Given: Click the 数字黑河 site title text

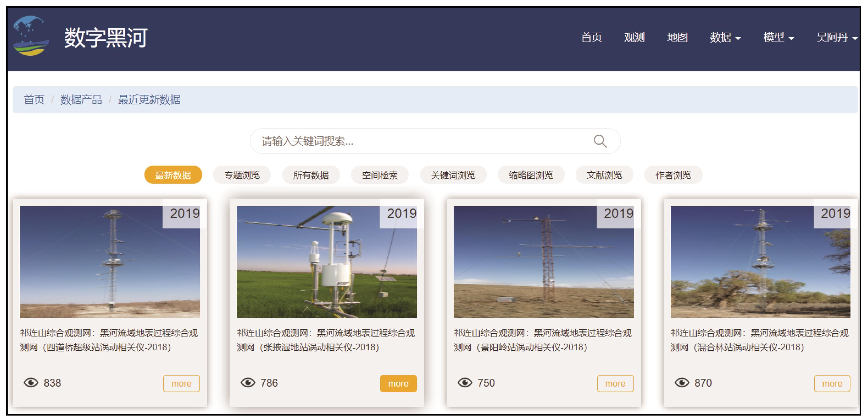Looking at the screenshot, I should point(106,38).
